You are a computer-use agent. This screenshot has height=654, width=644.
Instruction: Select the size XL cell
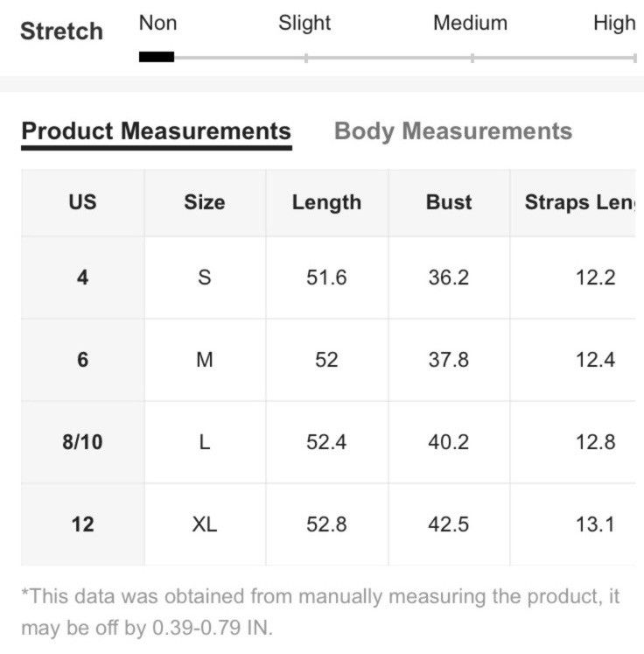[205, 524]
